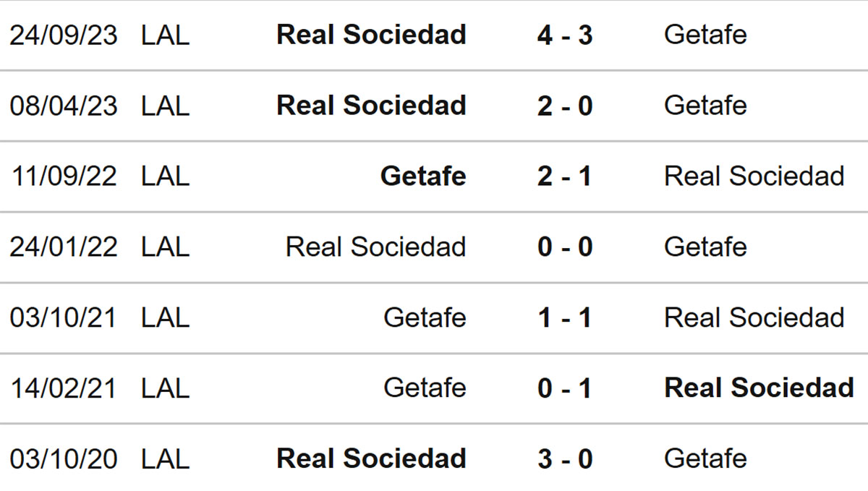868x491 pixels.
Task: Select Getafe in the 03/10/20 row
Action: pos(705,459)
